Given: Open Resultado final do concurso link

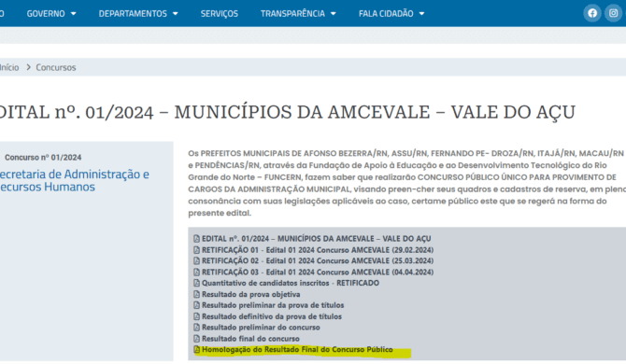Looking at the screenshot, I should click(x=250, y=339).
